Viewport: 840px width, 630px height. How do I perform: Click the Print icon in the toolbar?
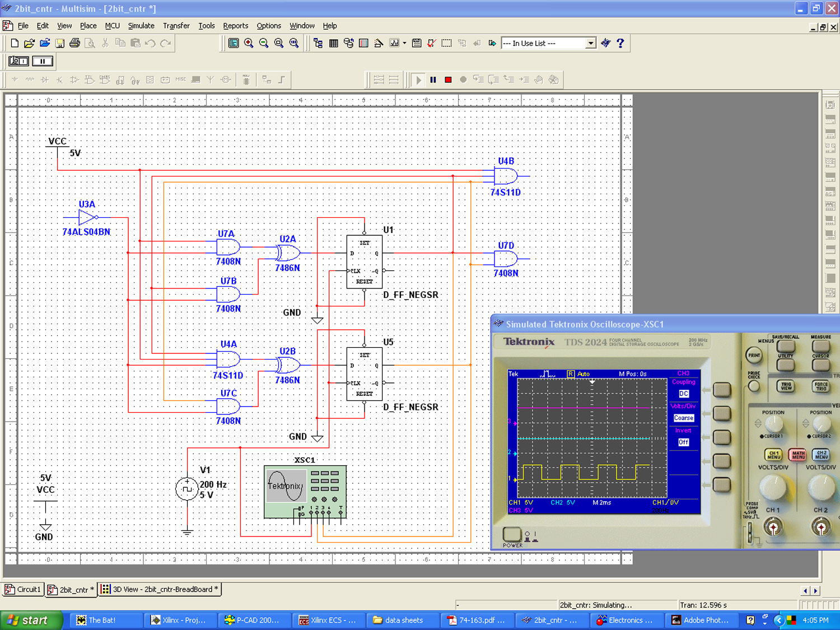click(x=74, y=43)
